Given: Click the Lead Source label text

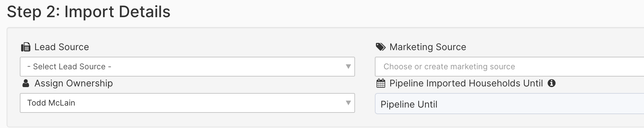Looking at the screenshot, I should pos(62,47).
